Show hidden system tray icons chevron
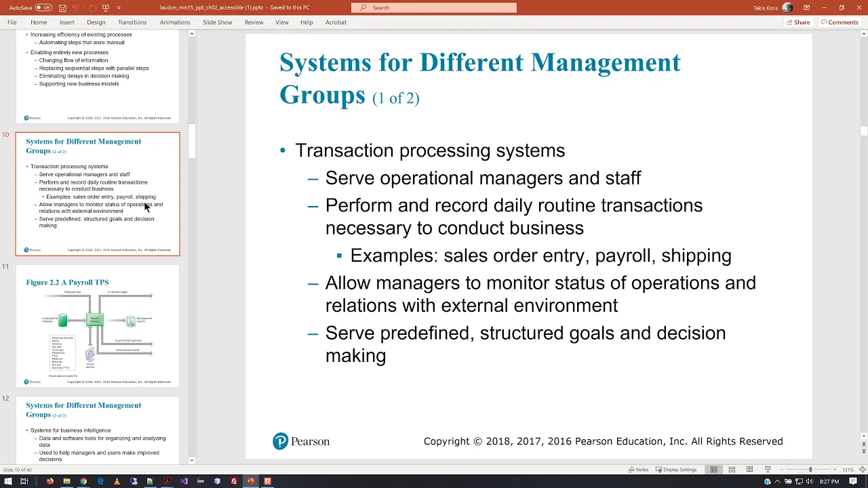The height and width of the screenshot is (488, 868). (778, 481)
